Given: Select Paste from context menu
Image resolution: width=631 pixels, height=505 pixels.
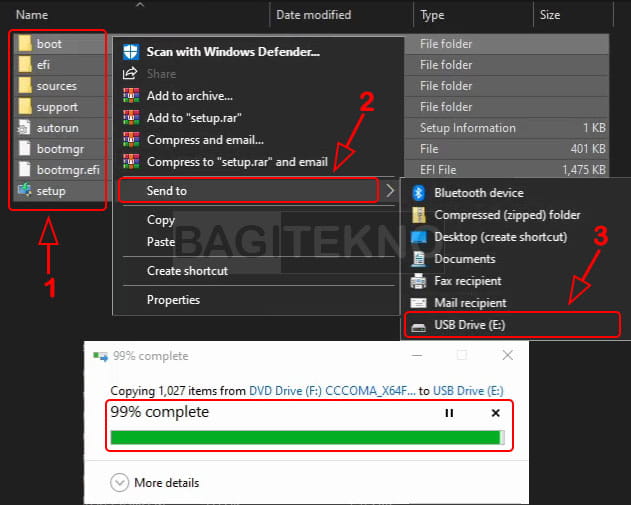Looking at the screenshot, I should [x=161, y=242].
